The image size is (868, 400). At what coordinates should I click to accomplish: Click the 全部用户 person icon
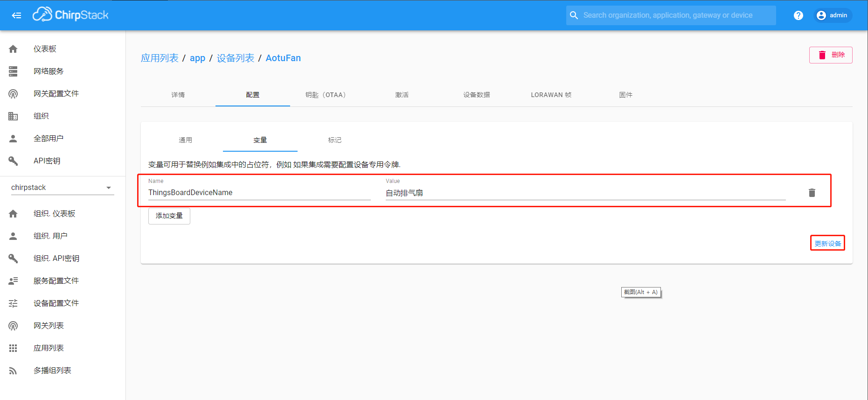(13, 139)
